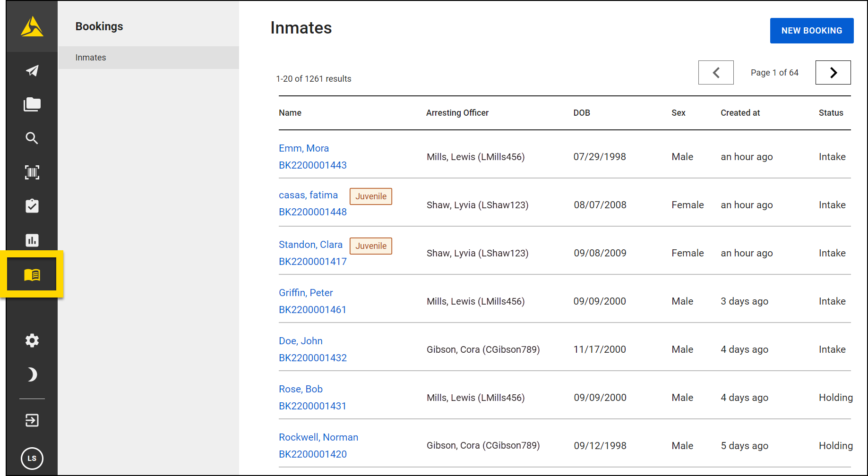The width and height of the screenshot is (868, 476).
Task: Click the LS user avatar circle
Action: click(x=32, y=459)
